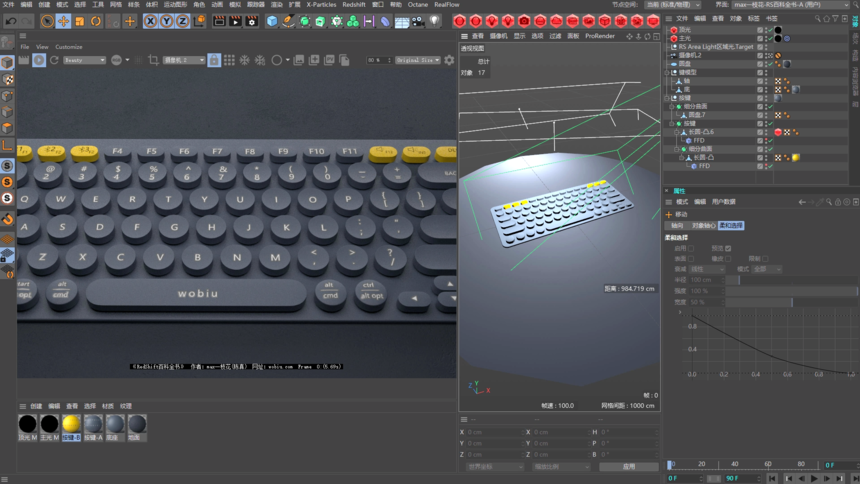Open the 衰减 falloff dropdown
Image resolution: width=860 pixels, height=484 pixels.
pyautogui.click(x=707, y=269)
